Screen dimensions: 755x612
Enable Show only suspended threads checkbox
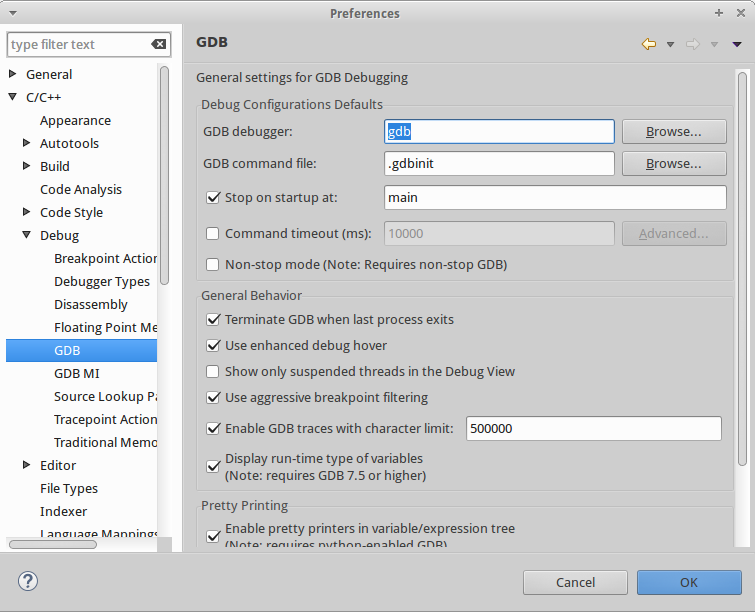[212, 371]
